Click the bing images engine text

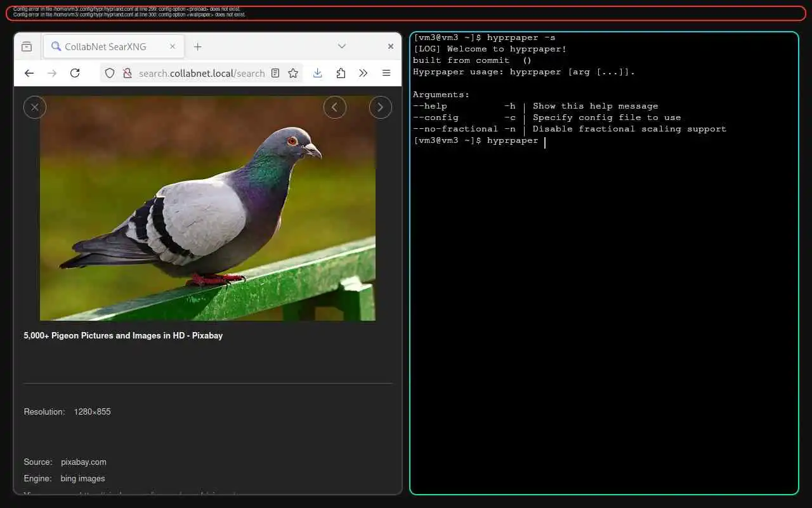82,478
